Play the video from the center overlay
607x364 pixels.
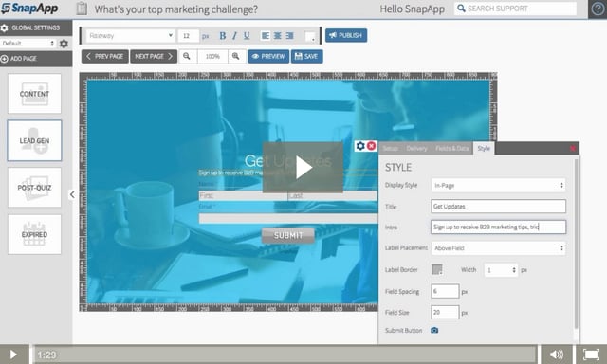pyautogui.click(x=303, y=168)
